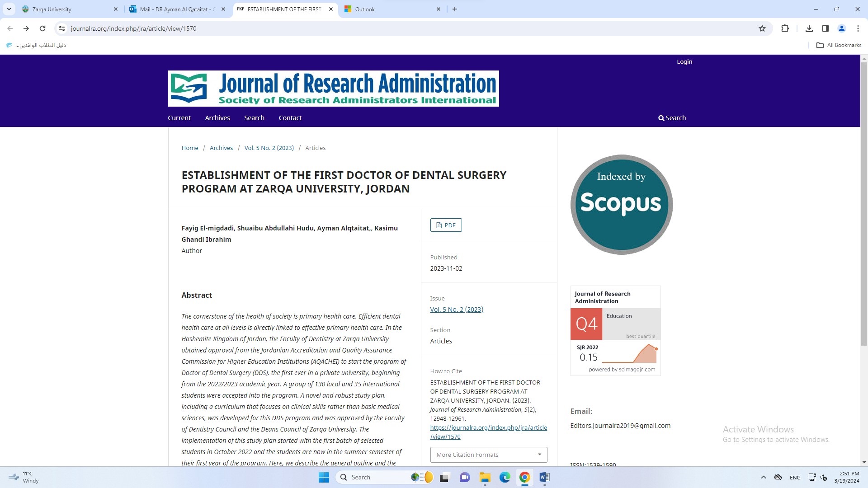Reload the current page

(x=42, y=28)
